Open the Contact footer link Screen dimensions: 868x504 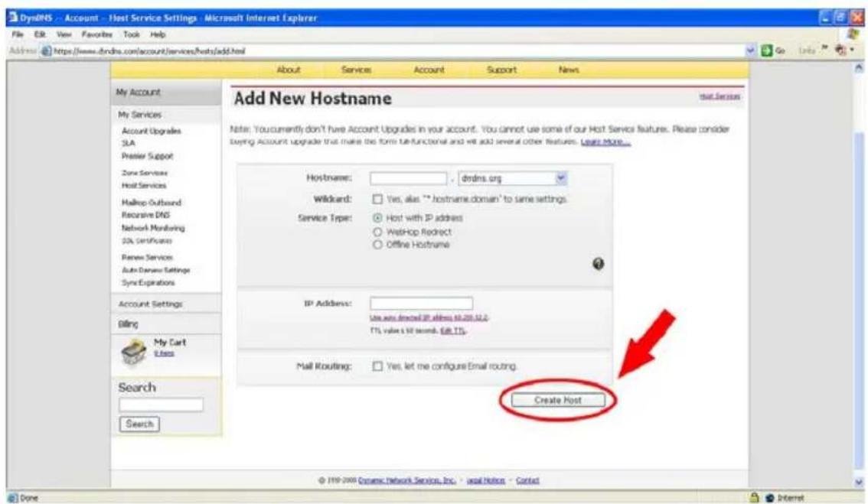click(x=527, y=480)
